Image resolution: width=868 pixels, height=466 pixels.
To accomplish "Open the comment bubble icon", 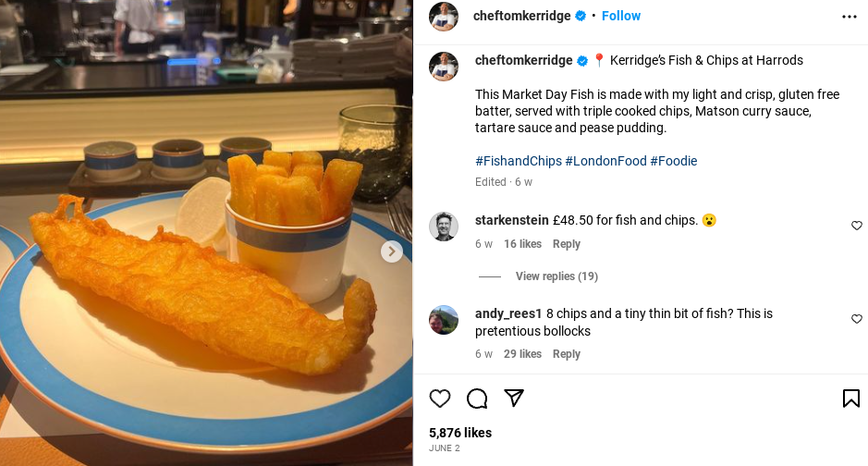I will tap(477, 399).
